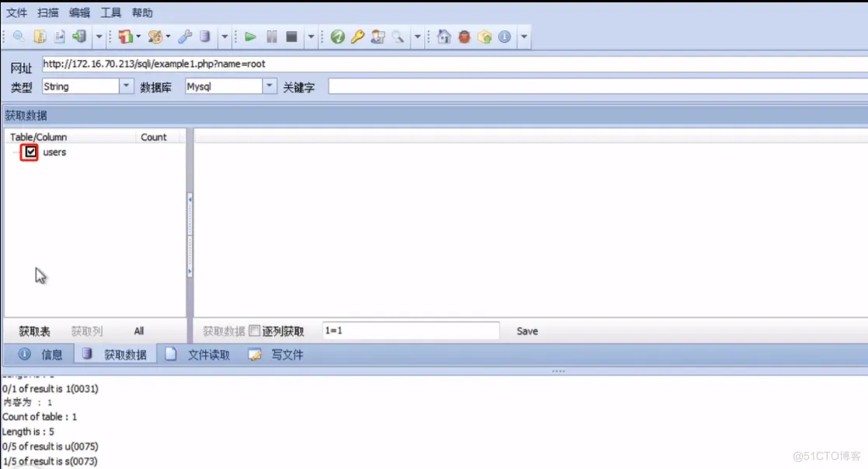Image resolution: width=868 pixels, height=469 pixels.
Task: Click the exit door icon
Action: (x=79, y=37)
